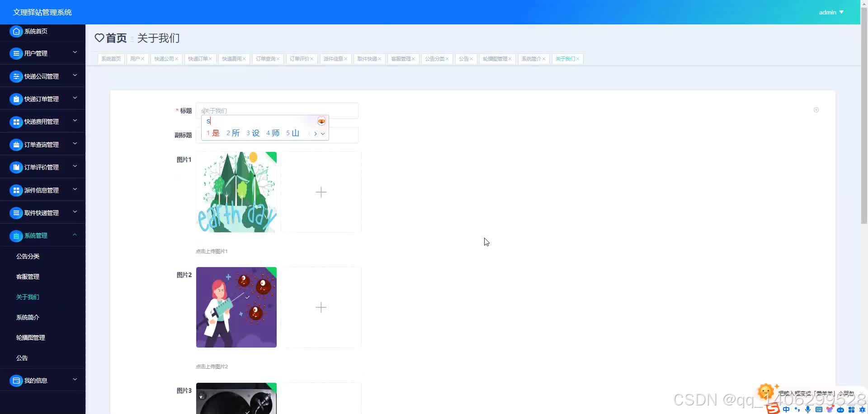Expand the 快递公司管理 menu chevron

pyautogui.click(x=75, y=75)
